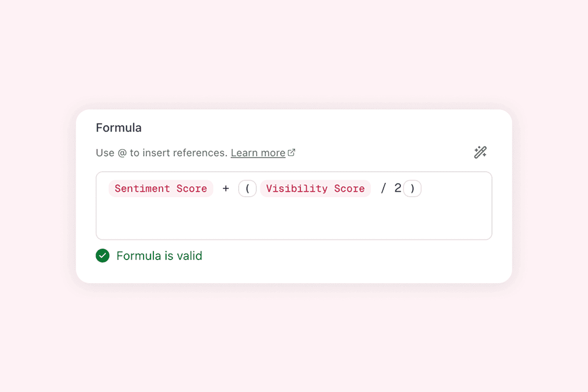Select the Sentiment Score reference chip
Viewport: 588px width, 392px height.
(161, 188)
